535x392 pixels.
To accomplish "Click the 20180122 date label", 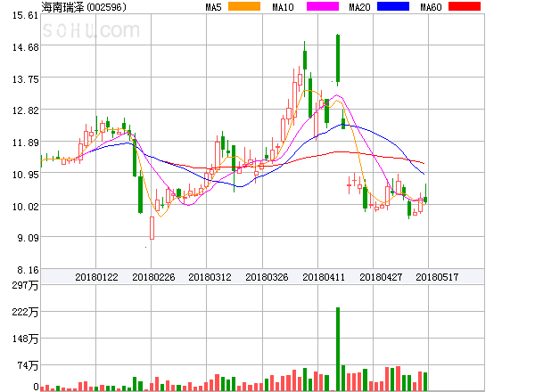I will pos(96,277).
